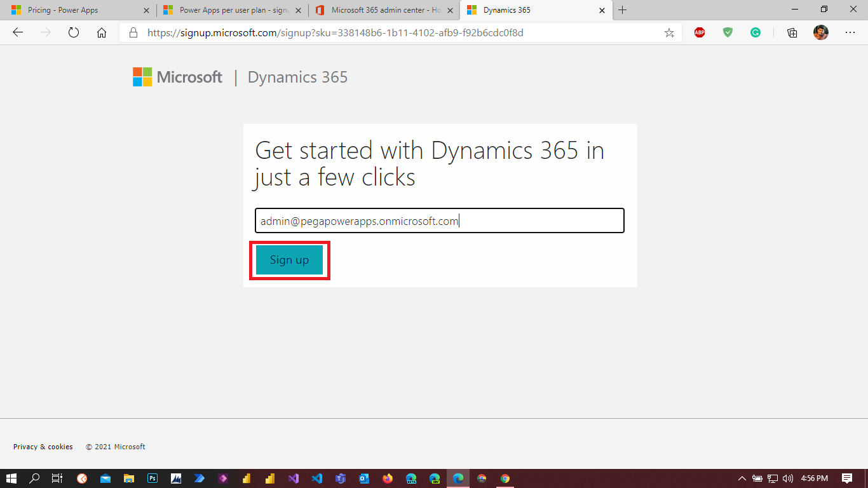The height and width of the screenshot is (488, 868).
Task: Open Photoshop from the taskbar
Action: click(153, 478)
